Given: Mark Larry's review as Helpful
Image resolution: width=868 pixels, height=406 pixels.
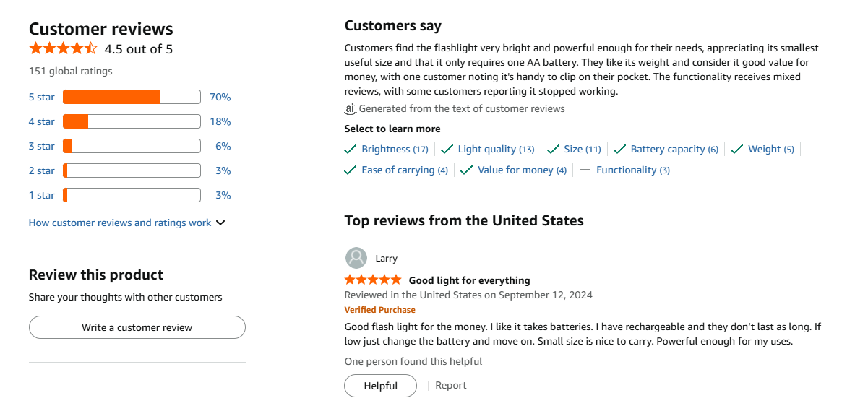Looking at the screenshot, I should click(380, 386).
